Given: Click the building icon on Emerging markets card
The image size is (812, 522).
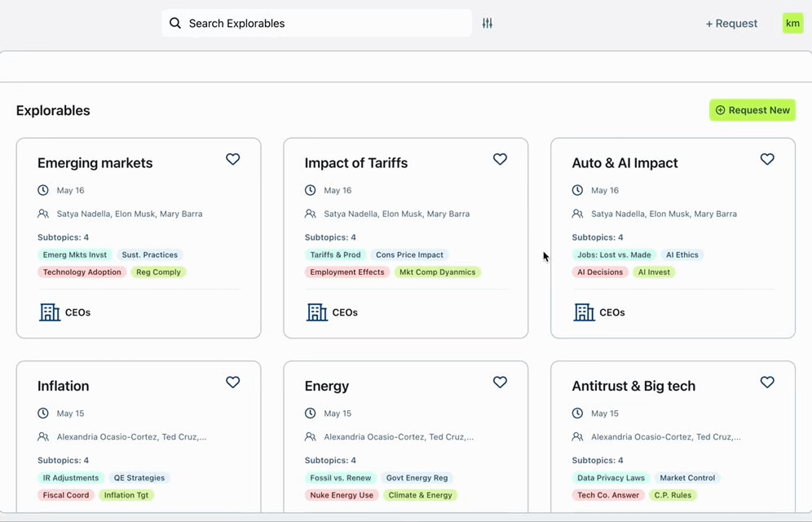Looking at the screenshot, I should (50, 312).
